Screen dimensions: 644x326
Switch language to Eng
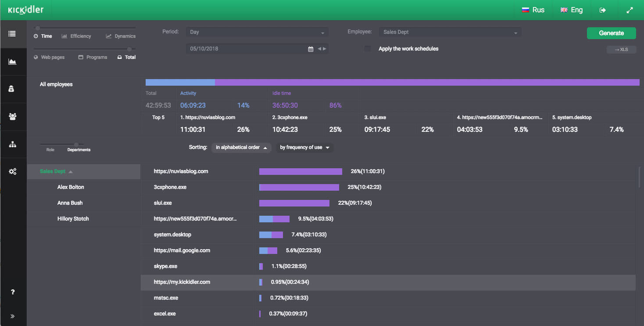[572, 10]
